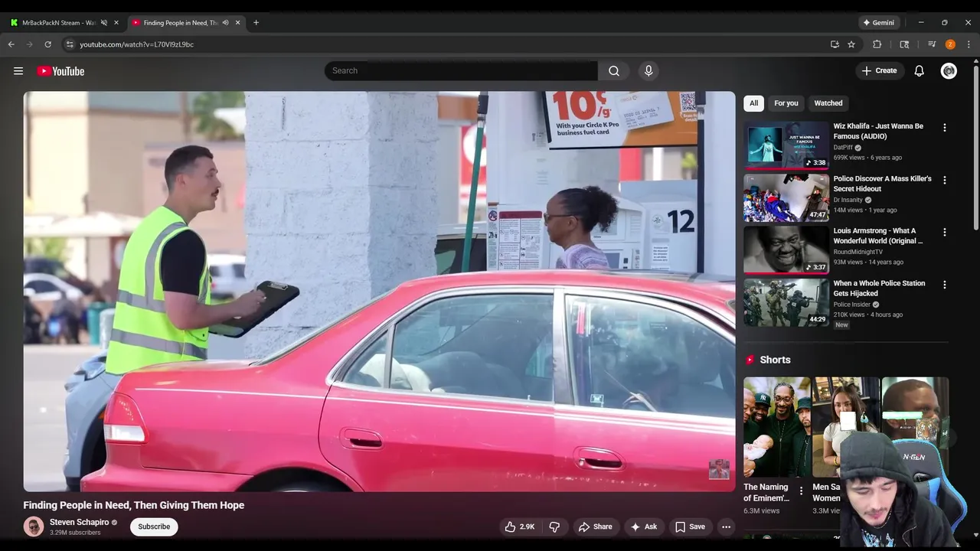980x551 pixels.
Task: Click the search magnifier button
Action: pos(614,71)
